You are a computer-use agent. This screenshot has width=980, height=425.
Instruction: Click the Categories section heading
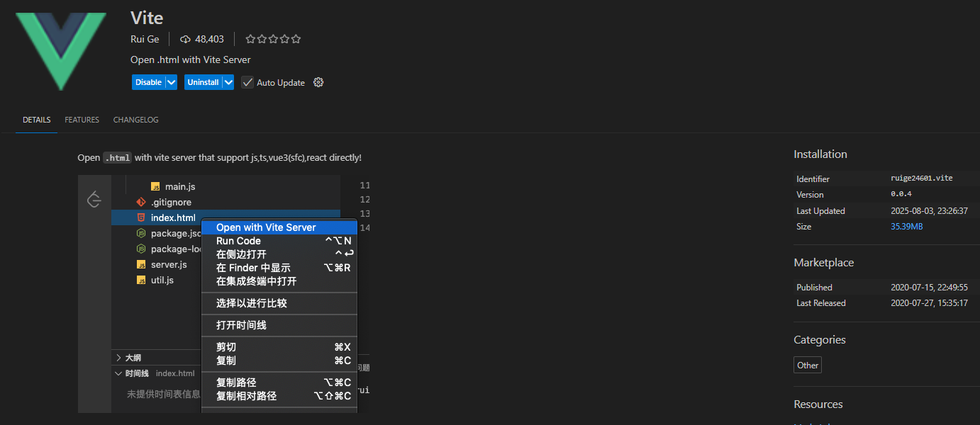[820, 339]
